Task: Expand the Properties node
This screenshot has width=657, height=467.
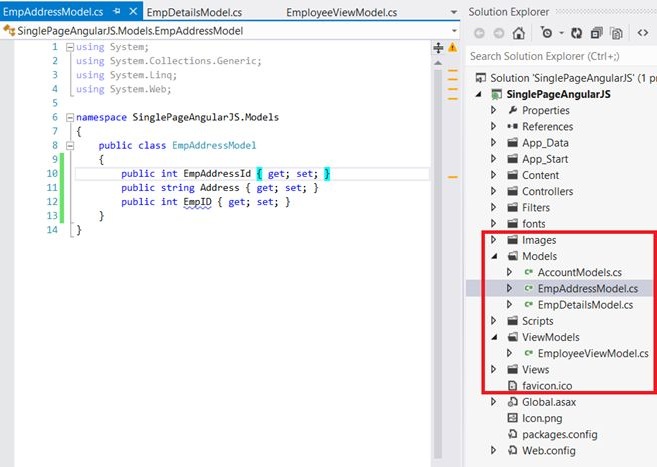Action: point(494,110)
